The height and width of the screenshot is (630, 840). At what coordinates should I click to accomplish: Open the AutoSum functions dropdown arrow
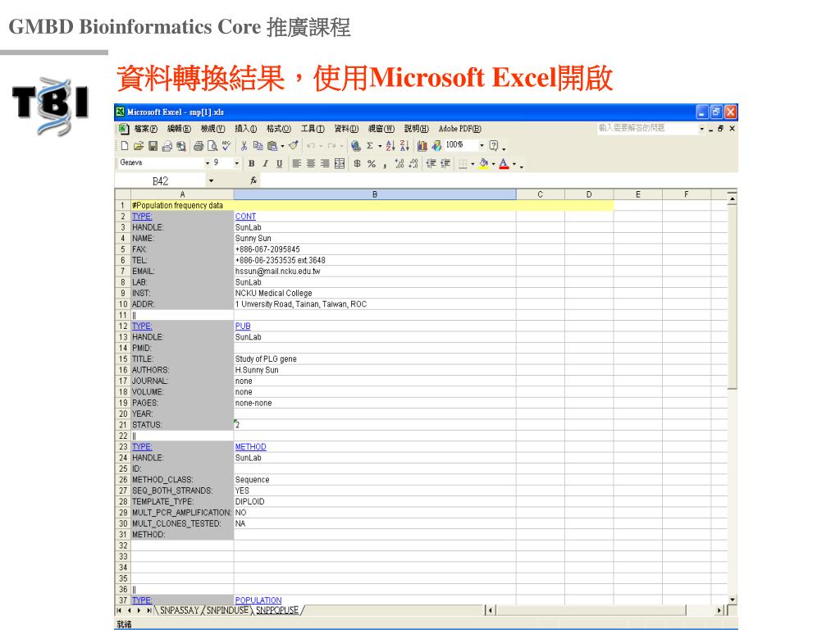[380, 146]
